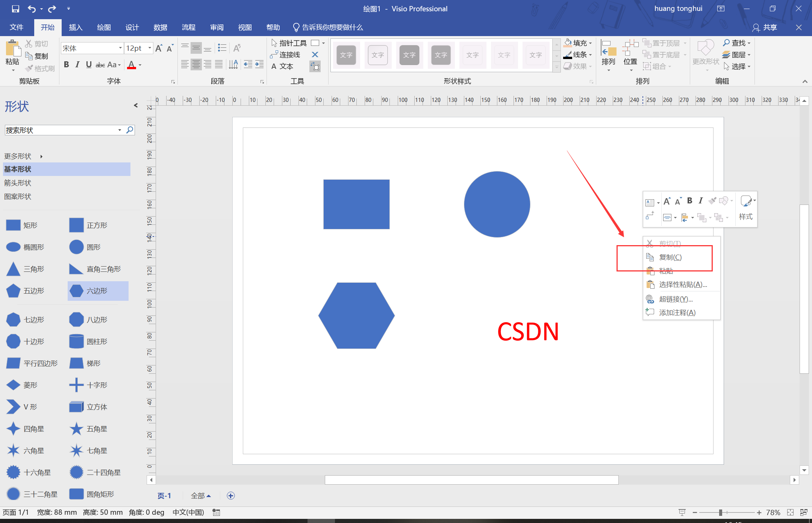Click the Search shapes input field
The height and width of the screenshot is (523, 812).
pyautogui.click(x=60, y=130)
